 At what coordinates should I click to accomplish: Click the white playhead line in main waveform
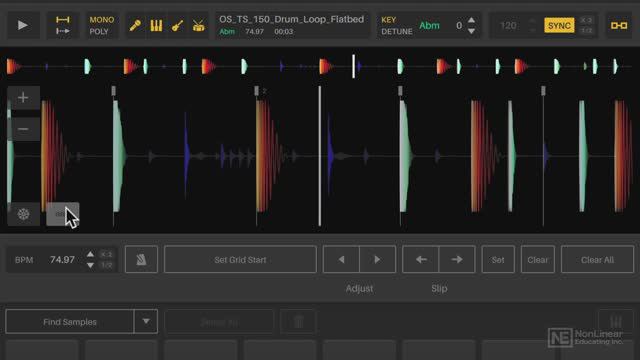(320, 156)
